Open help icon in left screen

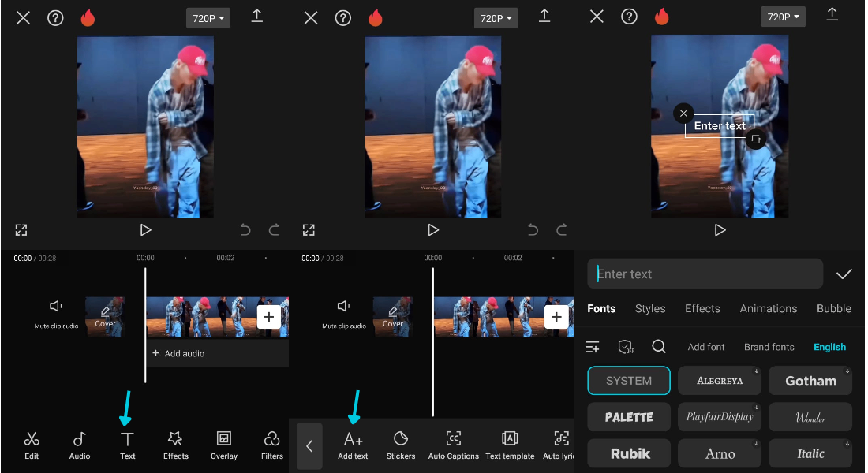55,17
